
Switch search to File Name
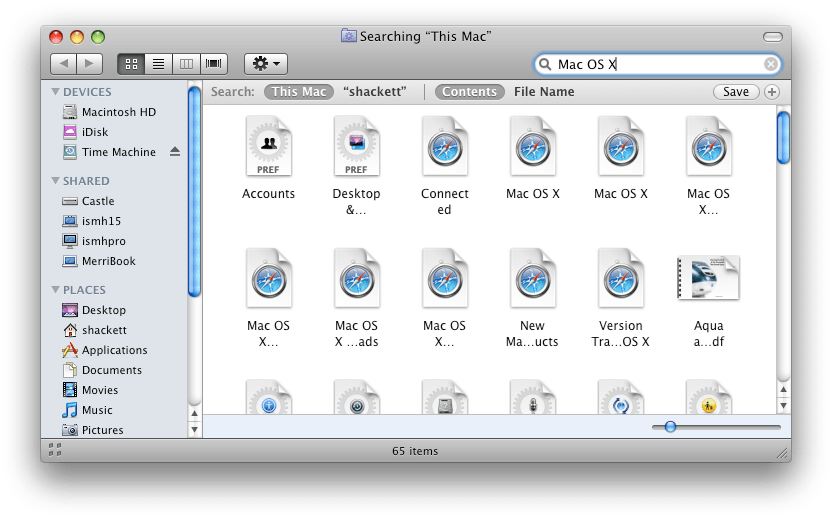tap(544, 92)
